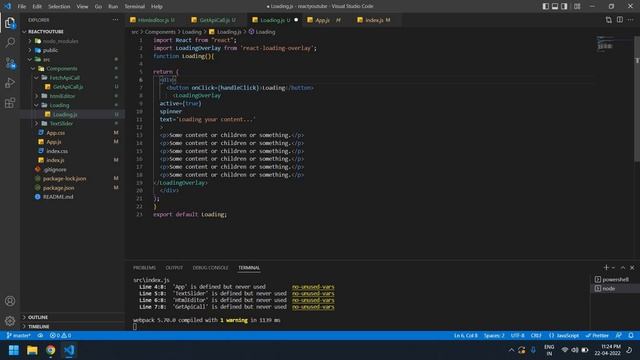
Task: Open the File menu
Action: [22, 6]
